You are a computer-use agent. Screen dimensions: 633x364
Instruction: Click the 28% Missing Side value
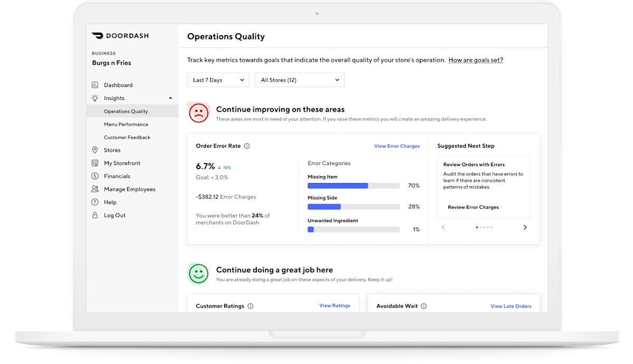click(414, 207)
